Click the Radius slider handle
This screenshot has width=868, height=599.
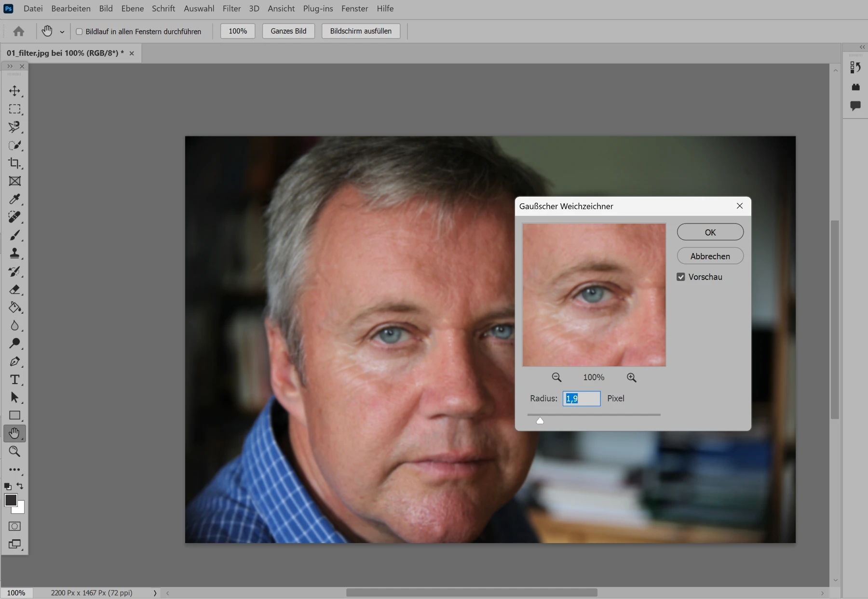540,421
